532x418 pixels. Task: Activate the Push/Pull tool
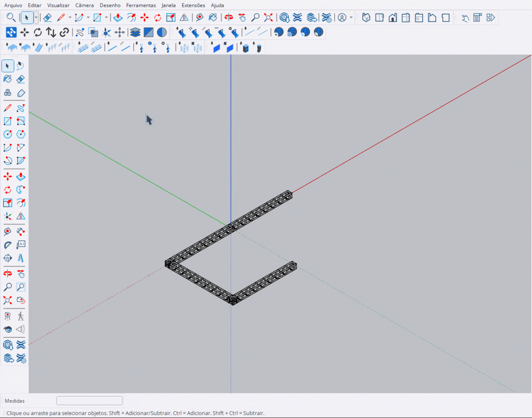point(21,176)
